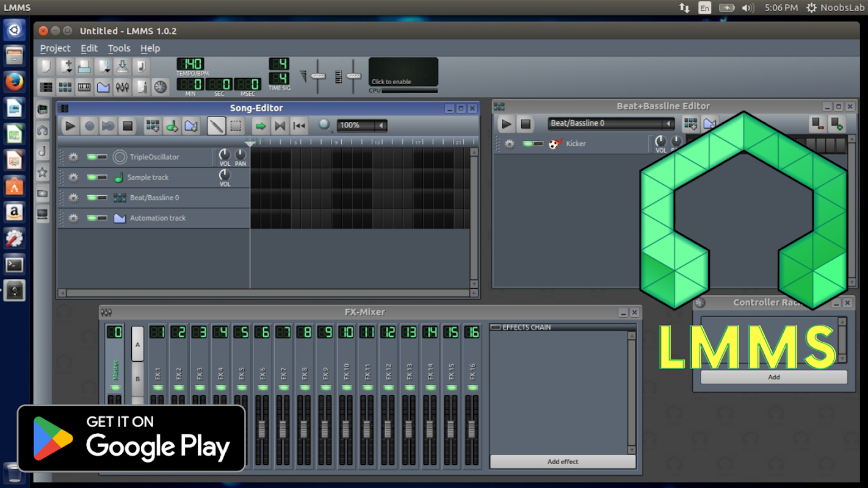Open the system sound volume indicator
The height and width of the screenshot is (488, 868).
click(748, 8)
